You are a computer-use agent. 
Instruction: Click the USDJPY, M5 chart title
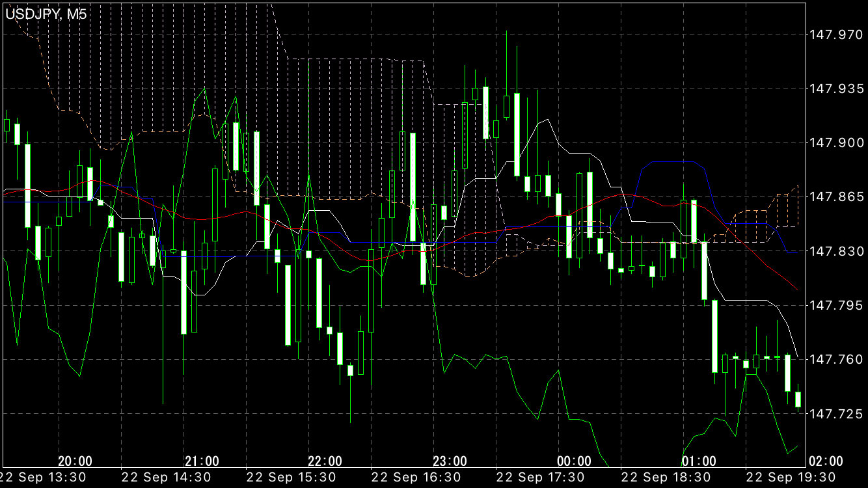(x=46, y=14)
